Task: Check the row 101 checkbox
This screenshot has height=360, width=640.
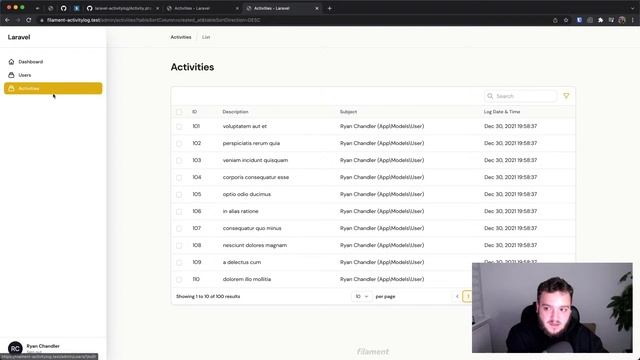Action: point(179,127)
